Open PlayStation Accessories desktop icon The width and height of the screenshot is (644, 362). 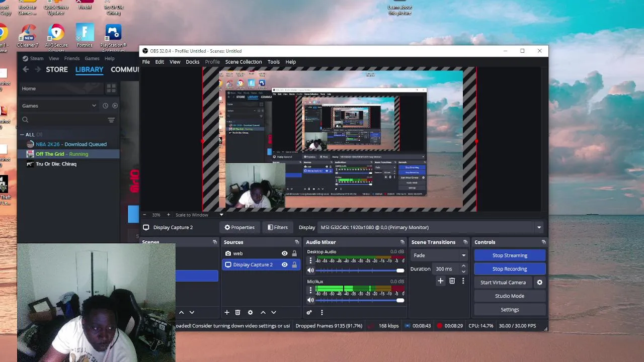[113, 38]
